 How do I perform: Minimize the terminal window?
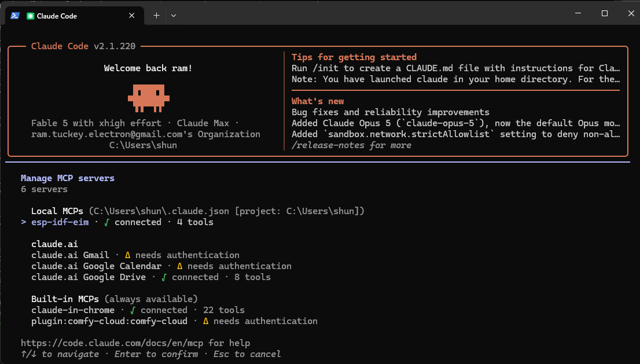(x=578, y=13)
